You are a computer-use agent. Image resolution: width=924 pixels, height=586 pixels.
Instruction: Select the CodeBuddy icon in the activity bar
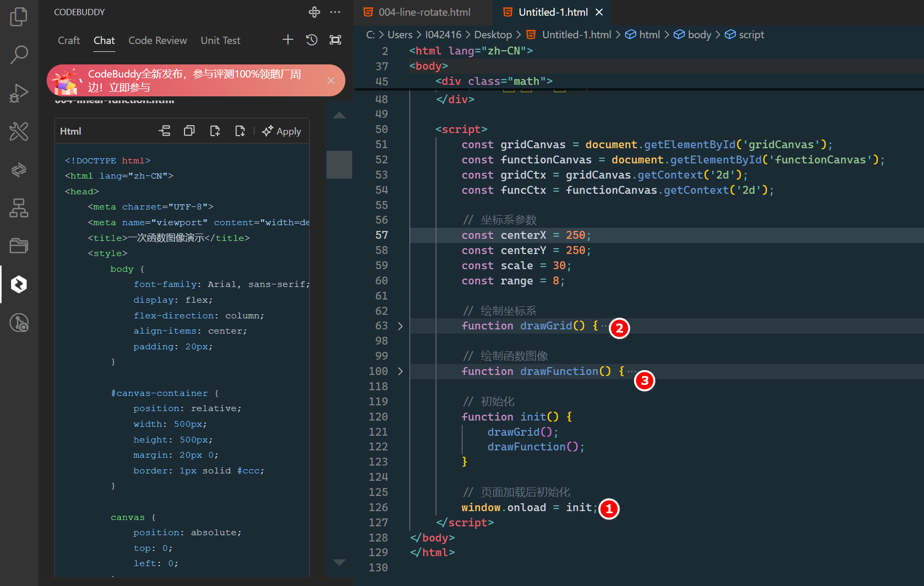tap(19, 284)
